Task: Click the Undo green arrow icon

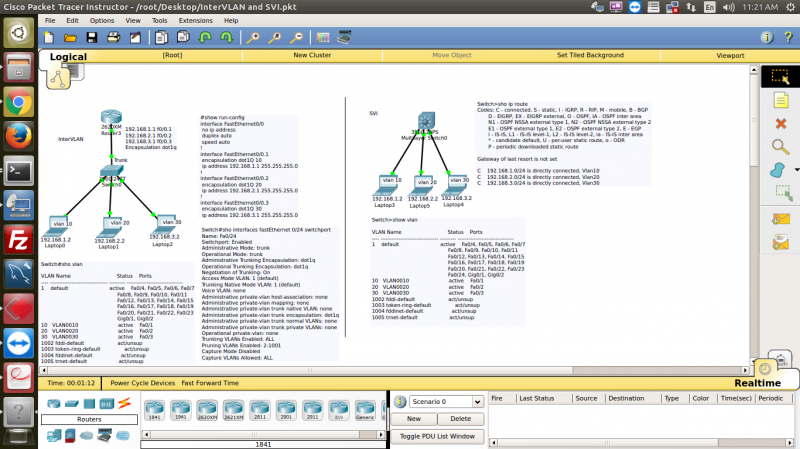Action: click(x=205, y=37)
